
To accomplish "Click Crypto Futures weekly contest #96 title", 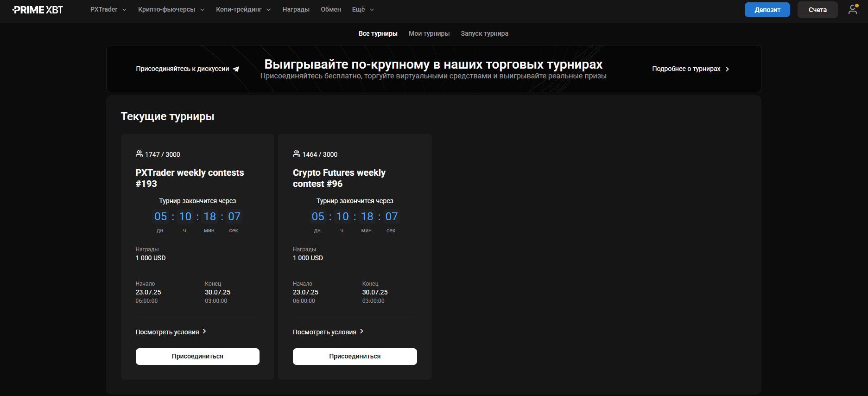I will point(339,178).
